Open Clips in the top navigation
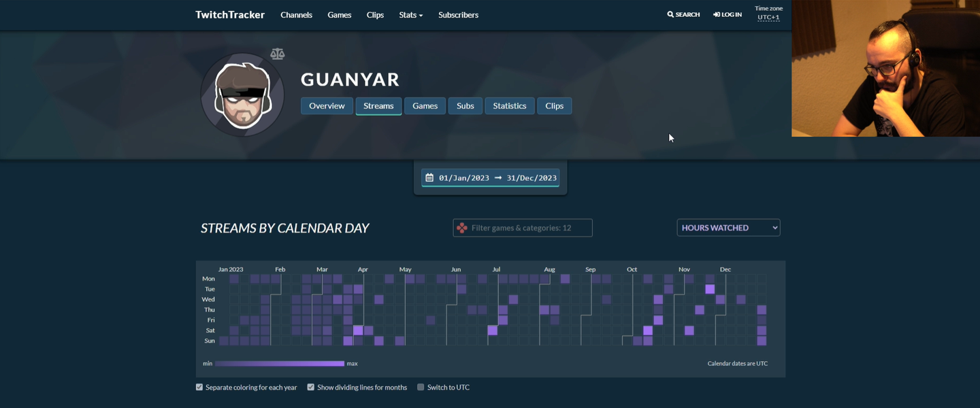 point(375,14)
